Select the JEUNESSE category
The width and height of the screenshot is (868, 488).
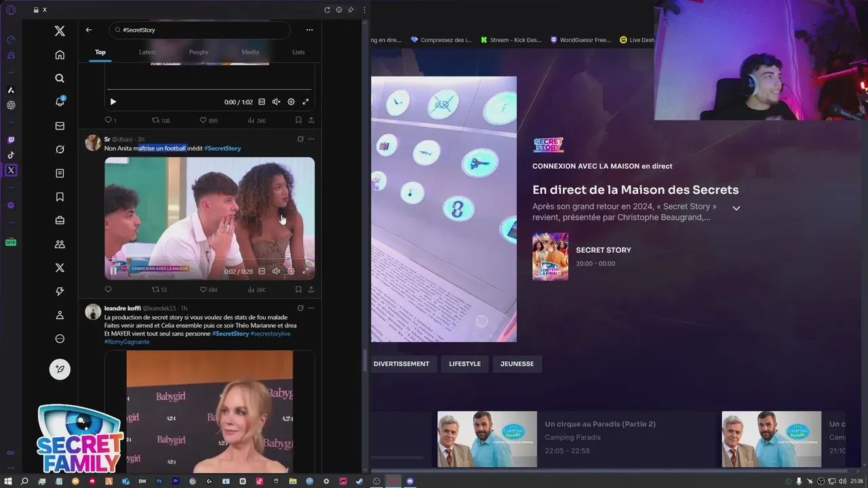[x=517, y=364]
